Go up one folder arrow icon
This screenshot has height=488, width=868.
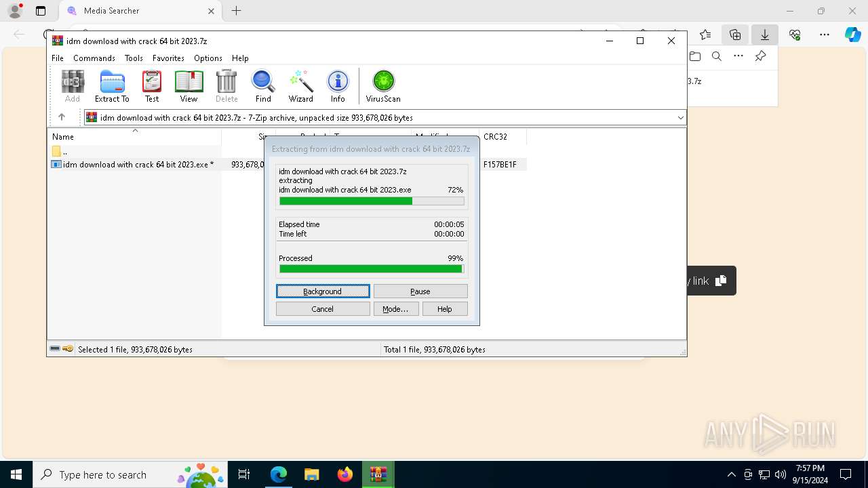[62, 117]
